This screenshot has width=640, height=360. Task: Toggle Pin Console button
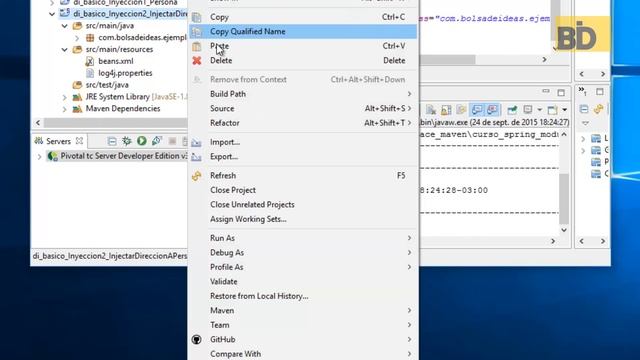[512, 109]
